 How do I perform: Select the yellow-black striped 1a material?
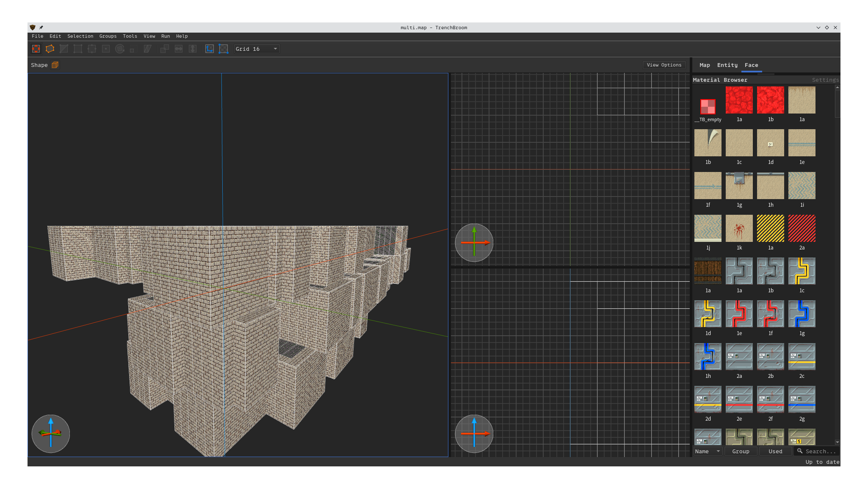coord(770,228)
